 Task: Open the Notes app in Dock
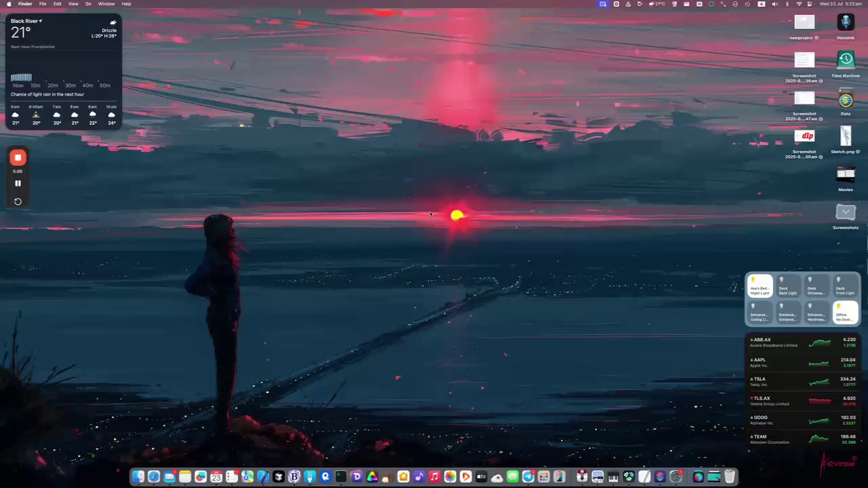pyautogui.click(x=185, y=476)
